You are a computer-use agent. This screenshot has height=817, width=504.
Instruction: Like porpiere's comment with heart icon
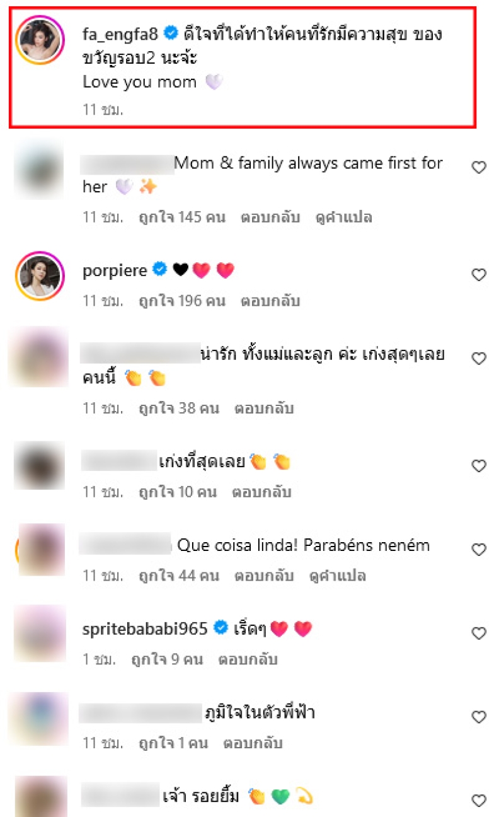point(479,275)
